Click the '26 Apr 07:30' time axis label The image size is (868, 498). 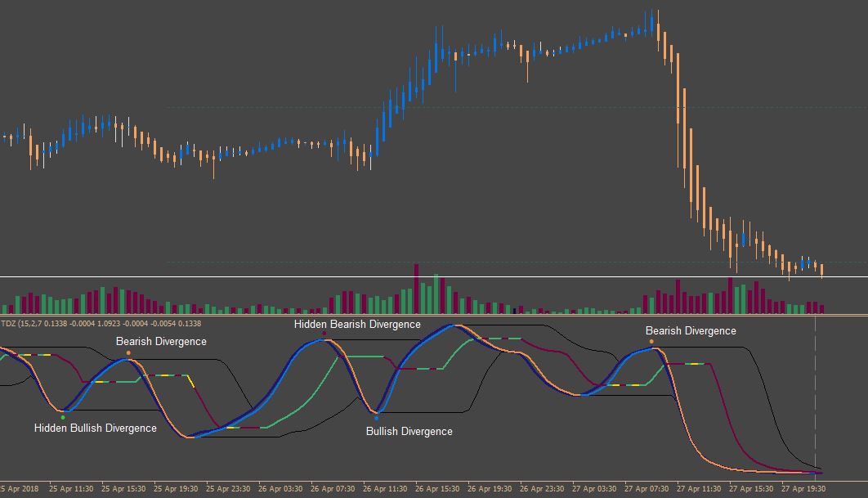coord(333,488)
